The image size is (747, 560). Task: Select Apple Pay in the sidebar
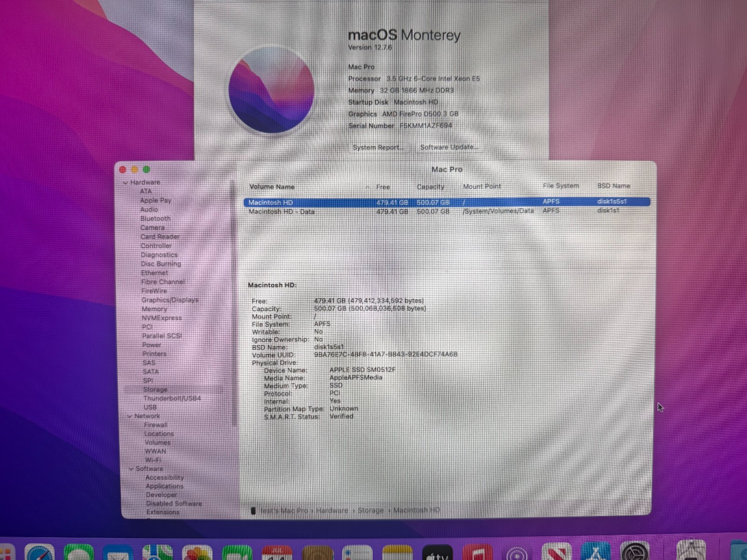156,200
